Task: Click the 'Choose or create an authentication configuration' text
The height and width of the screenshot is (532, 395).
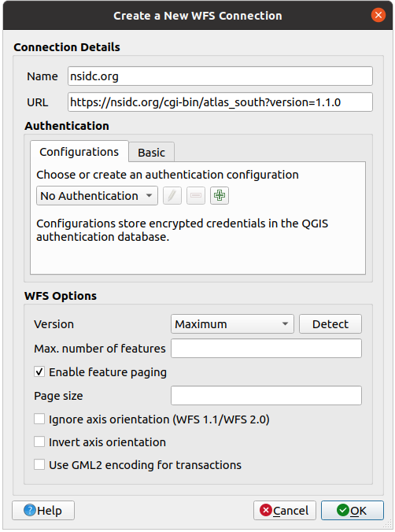Action: pos(168,175)
